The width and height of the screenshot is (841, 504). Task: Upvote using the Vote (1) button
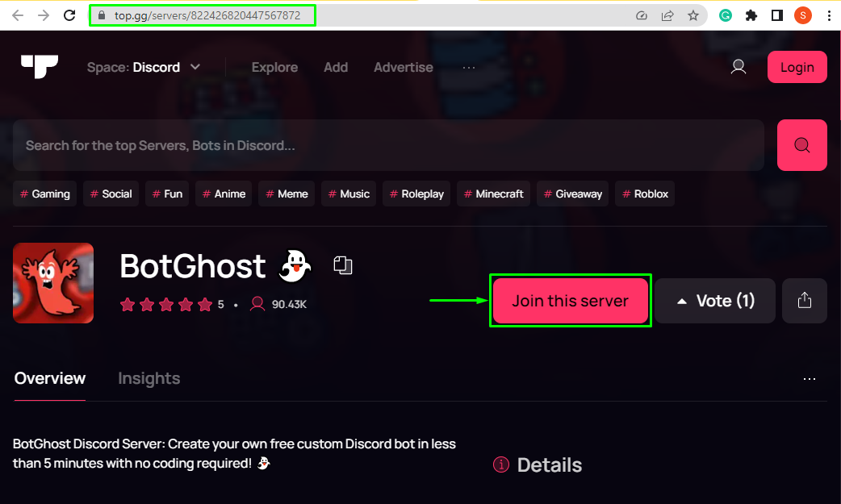[715, 300]
